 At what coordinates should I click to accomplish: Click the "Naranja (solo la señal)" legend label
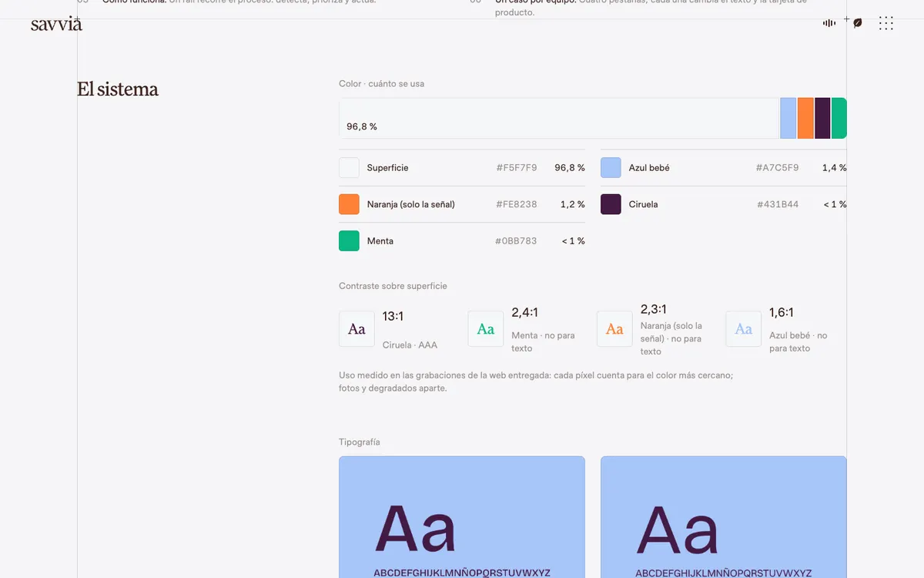tap(411, 204)
